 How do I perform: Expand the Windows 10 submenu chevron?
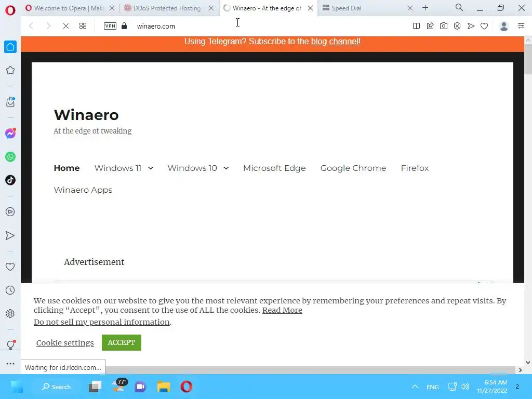pyautogui.click(x=226, y=168)
